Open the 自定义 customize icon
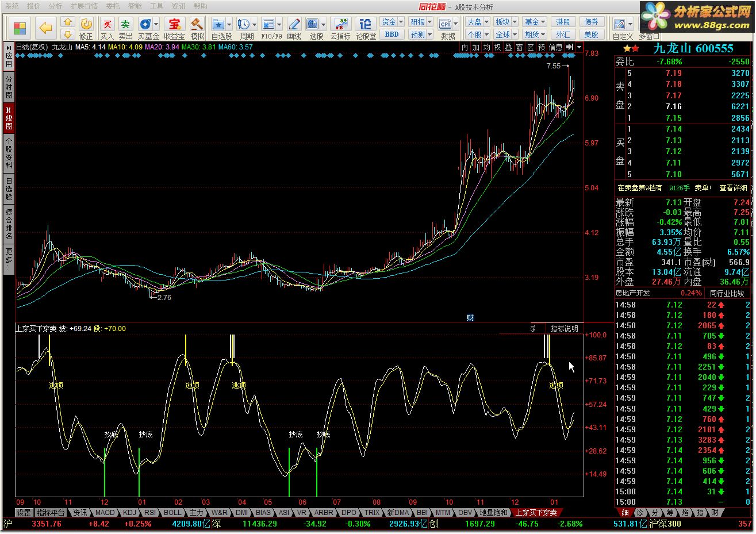 (619, 24)
